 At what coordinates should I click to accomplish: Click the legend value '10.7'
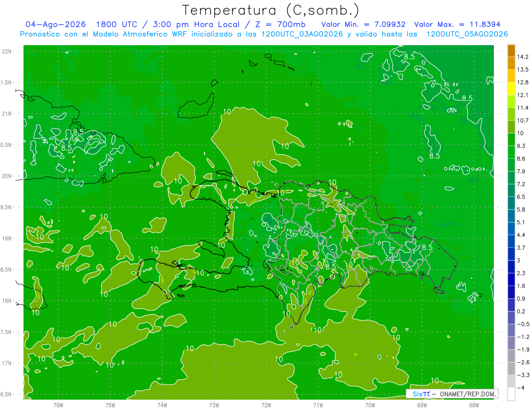click(x=522, y=121)
